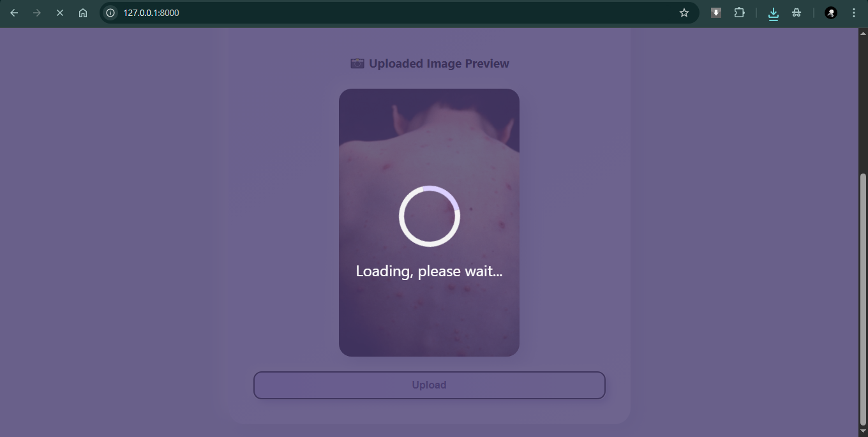
Task: Open the browser three-dot menu
Action: [x=854, y=13]
